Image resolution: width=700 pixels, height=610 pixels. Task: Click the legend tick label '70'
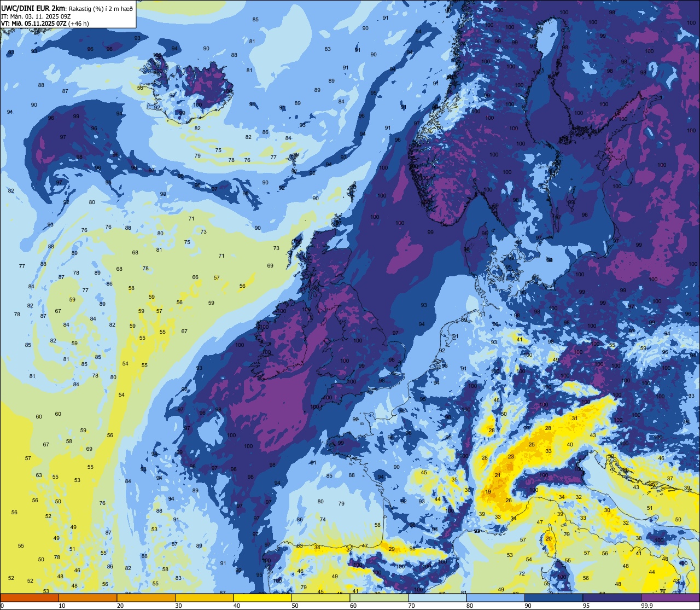point(411,606)
